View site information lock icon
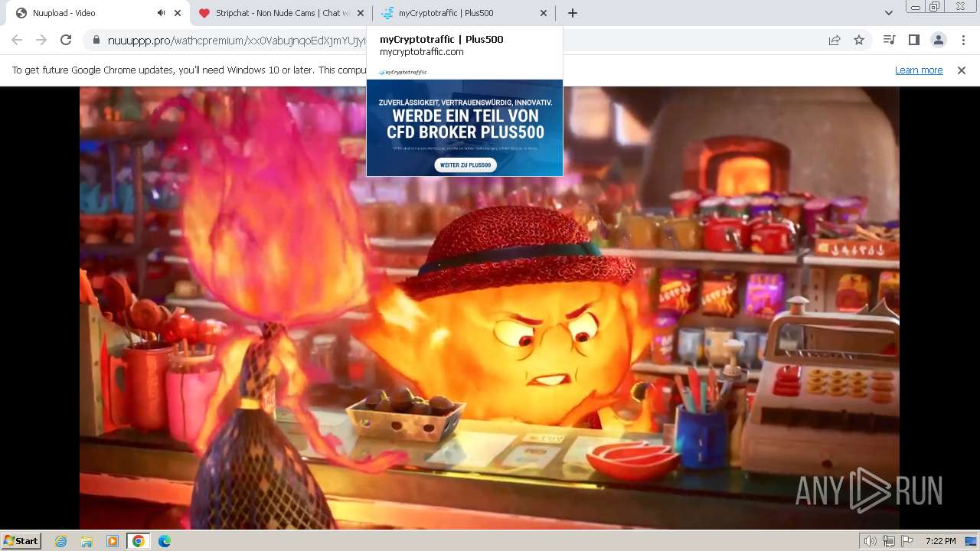 click(96, 41)
